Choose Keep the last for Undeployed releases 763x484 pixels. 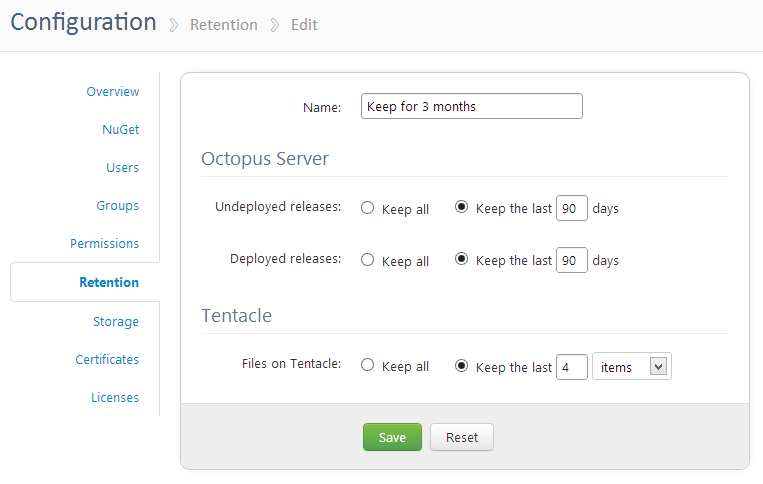pyautogui.click(x=461, y=208)
